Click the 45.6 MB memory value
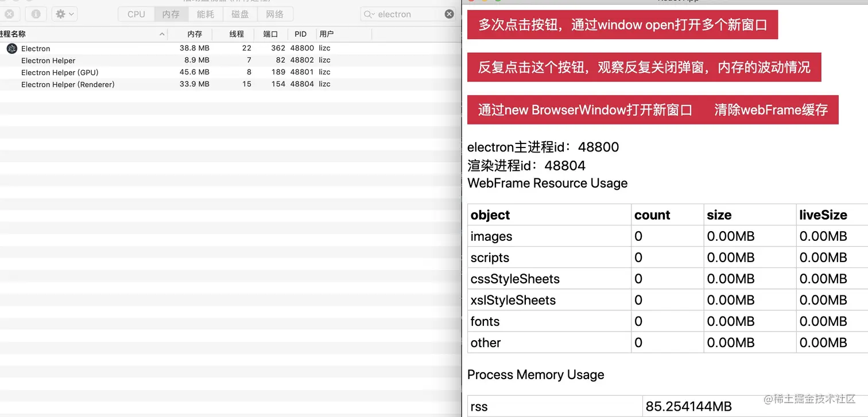868x417 pixels. point(195,72)
